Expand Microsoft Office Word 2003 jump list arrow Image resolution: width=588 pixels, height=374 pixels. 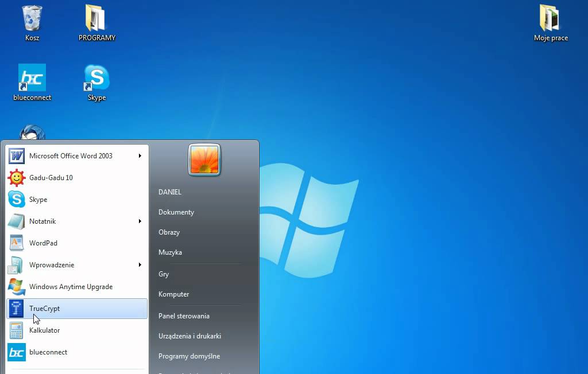(140, 156)
